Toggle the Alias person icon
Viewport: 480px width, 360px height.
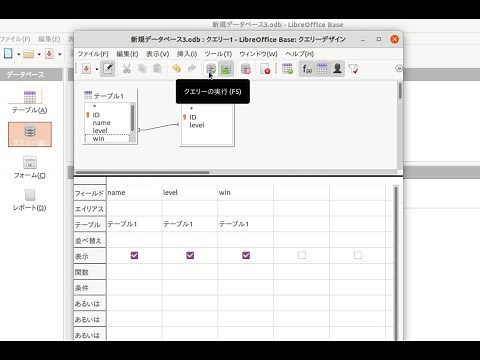coord(337,69)
